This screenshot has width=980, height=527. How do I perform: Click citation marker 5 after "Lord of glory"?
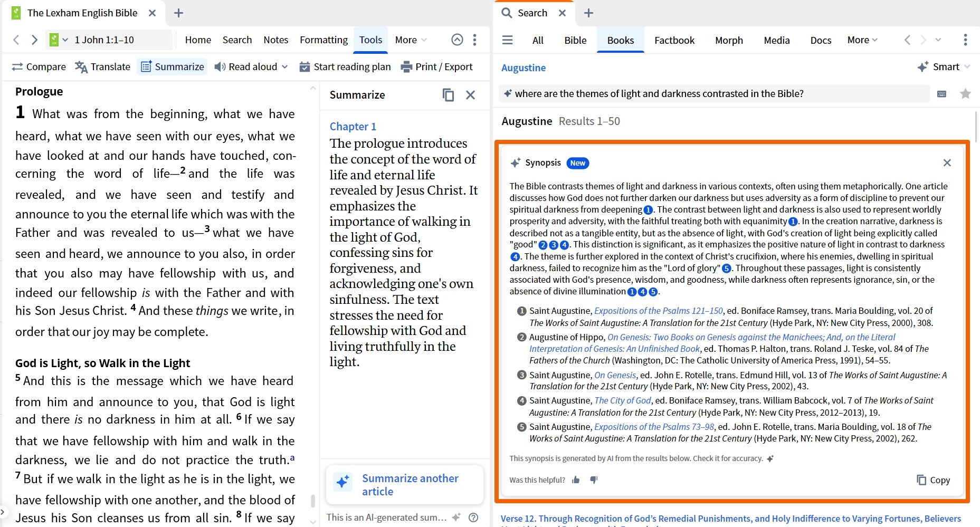click(727, 269)
